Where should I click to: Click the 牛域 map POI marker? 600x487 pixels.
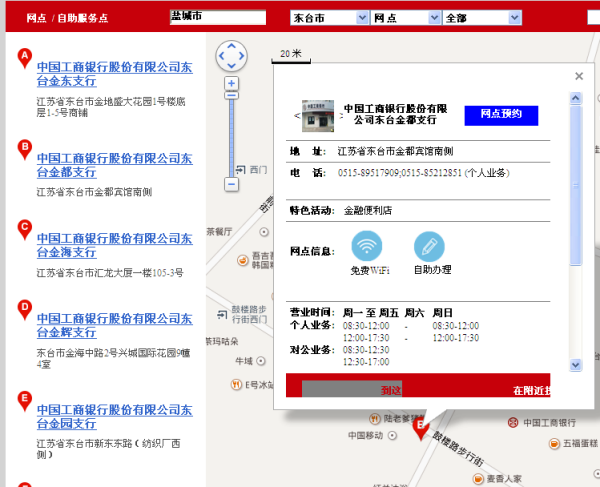click(261, 361)
